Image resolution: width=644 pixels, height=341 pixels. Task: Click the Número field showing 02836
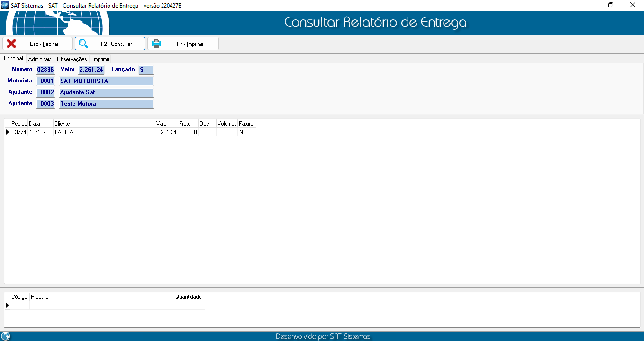(x=45, y=70)
